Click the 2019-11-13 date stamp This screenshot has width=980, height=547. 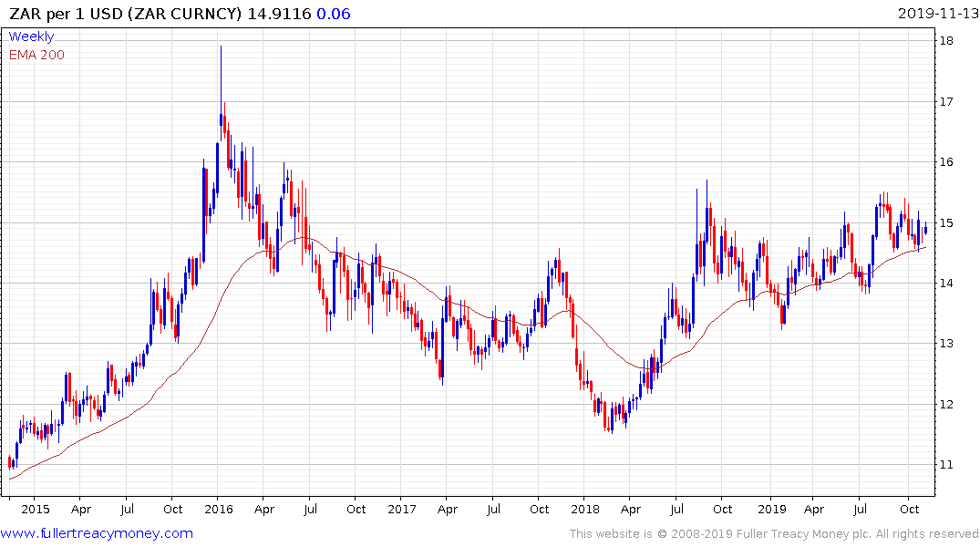click(935, 14)
